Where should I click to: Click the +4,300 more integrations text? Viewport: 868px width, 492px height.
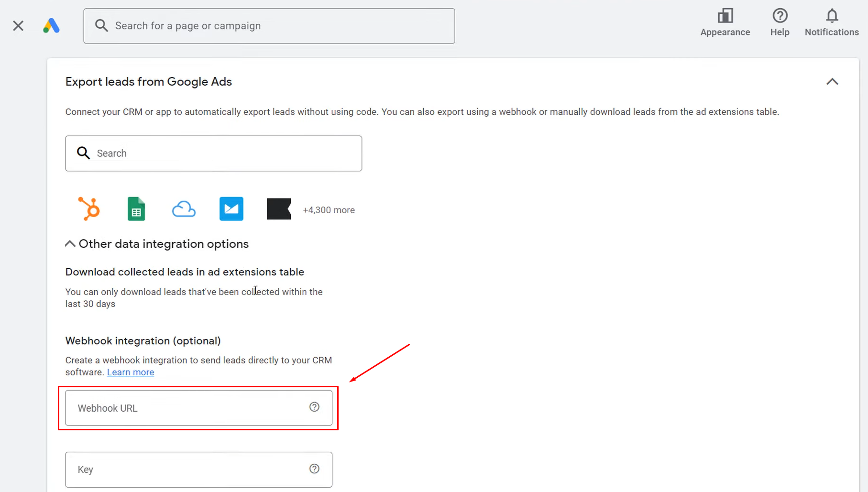(329, 210)
